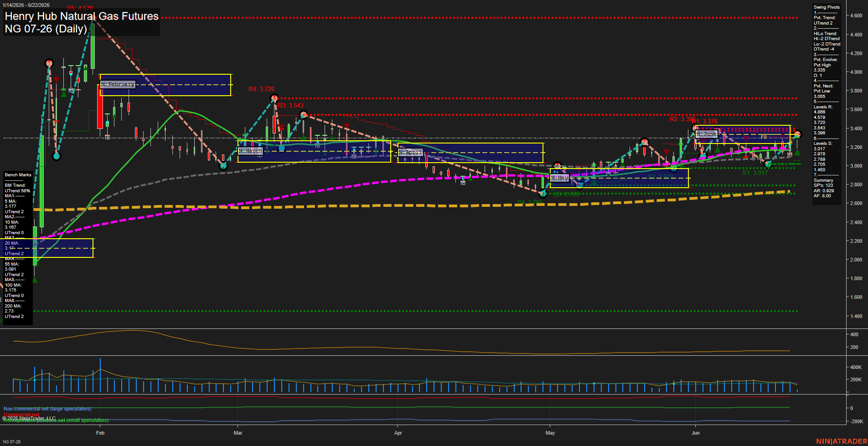
Task: Select the M:February monthly range label
Action: 118,84
